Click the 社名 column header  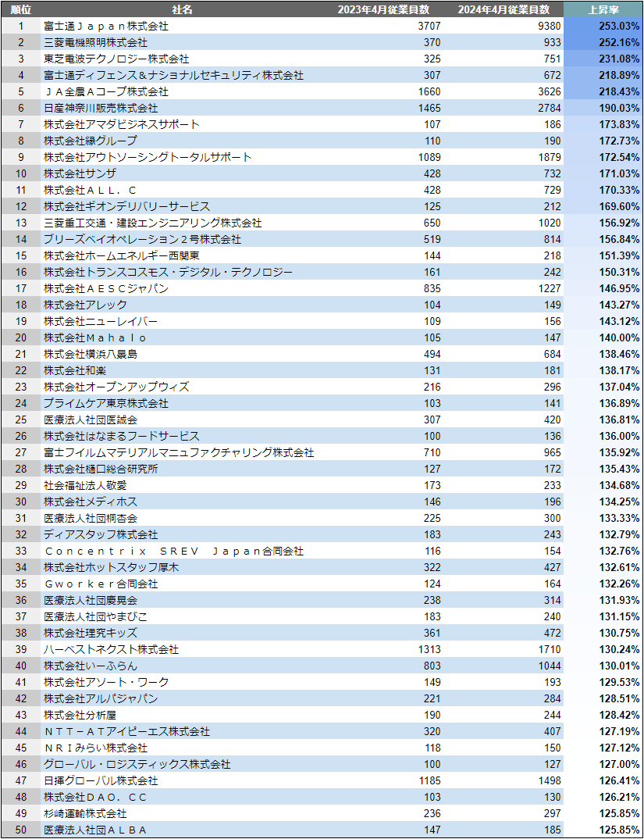pos(183,9)
